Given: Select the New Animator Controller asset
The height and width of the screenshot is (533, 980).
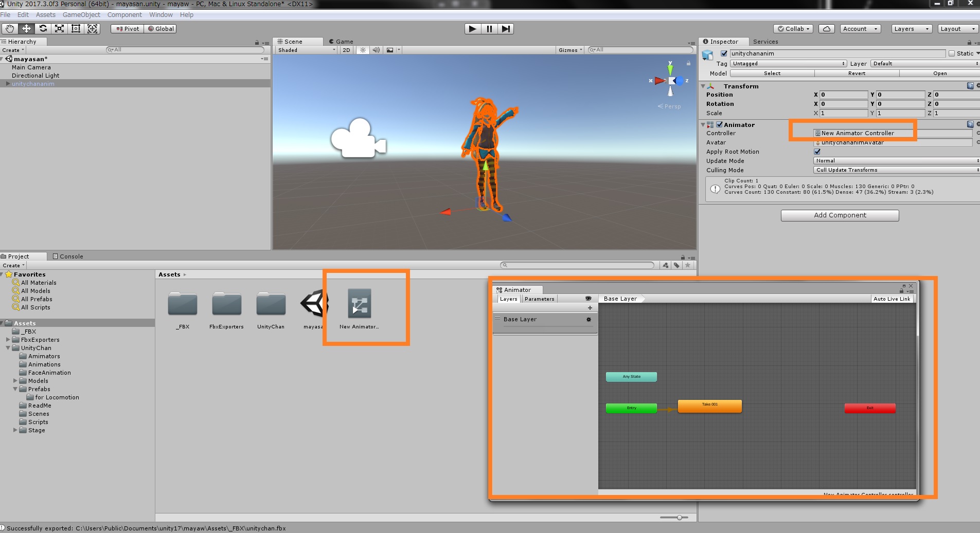Looking at the screenshot, I should click(359, 307).
